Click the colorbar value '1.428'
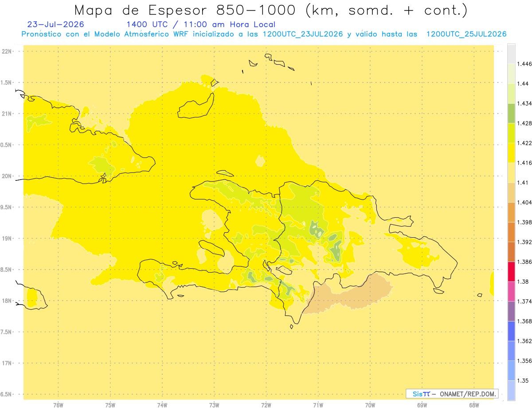Viewport: 532px width, 411px height. (525, 123)
